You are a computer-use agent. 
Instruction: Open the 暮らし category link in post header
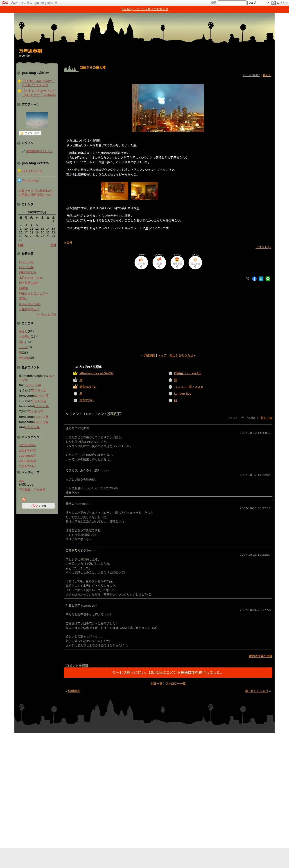267,75
